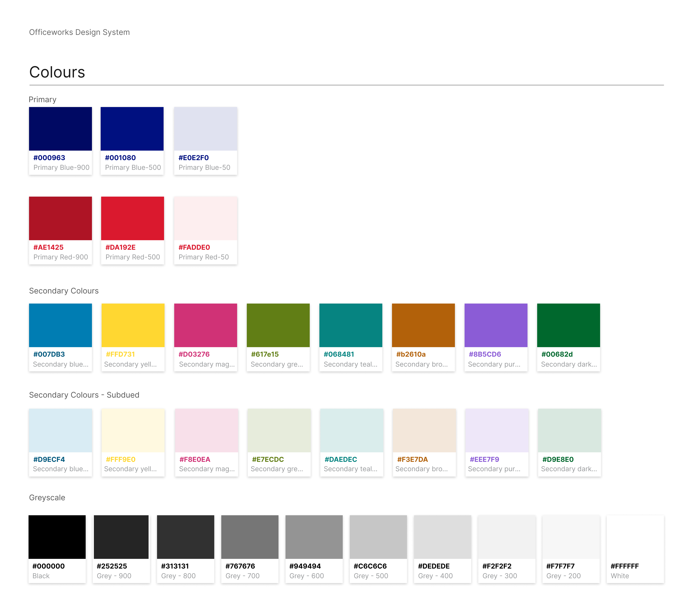The width and height of the screenshot is (693, 616).
Task: Click the Primary Red-900 swatch
Action: pos(60,218)
